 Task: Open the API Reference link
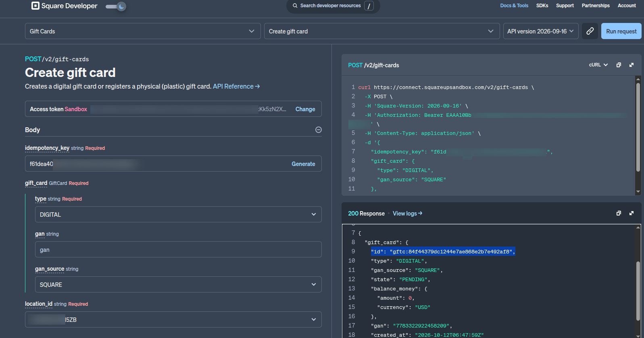[236, 87]
